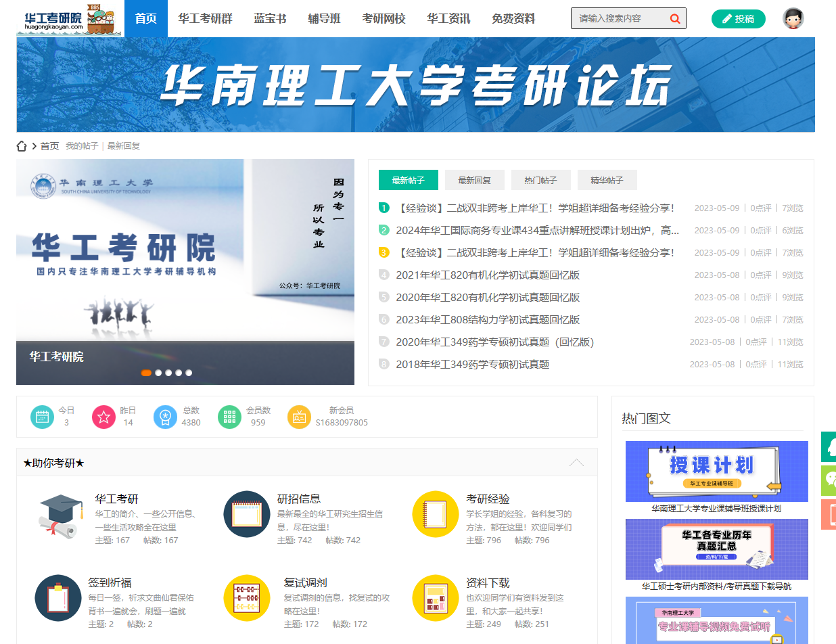Open the 授课计划 hot image thumbnail

point(717,471)
